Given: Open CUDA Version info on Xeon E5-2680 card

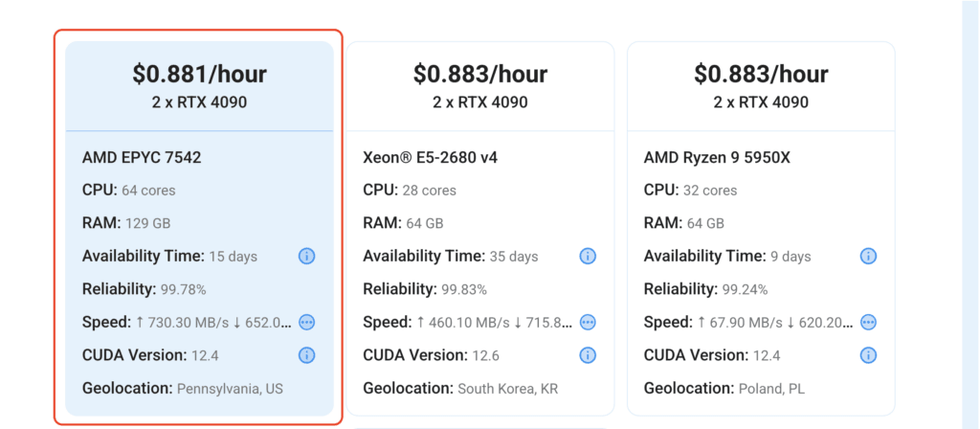Looking at the screenshot, I should pyautogui.click(x=588, y=355).
